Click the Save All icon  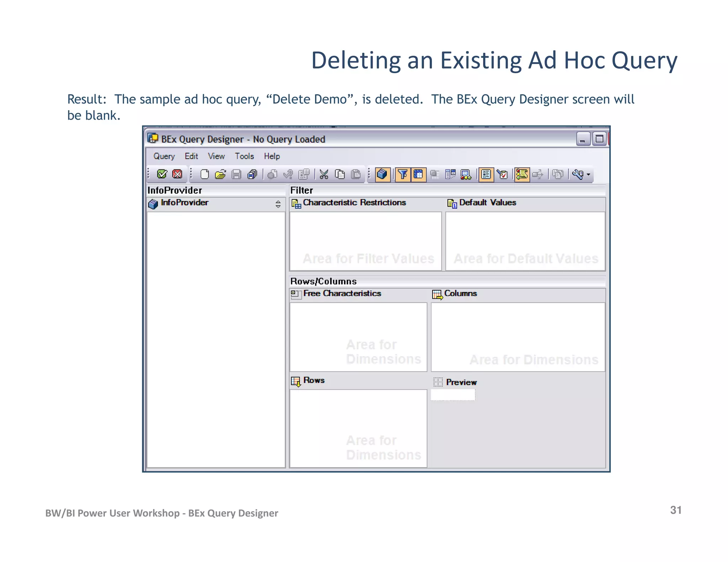click(x=252, y=174)
